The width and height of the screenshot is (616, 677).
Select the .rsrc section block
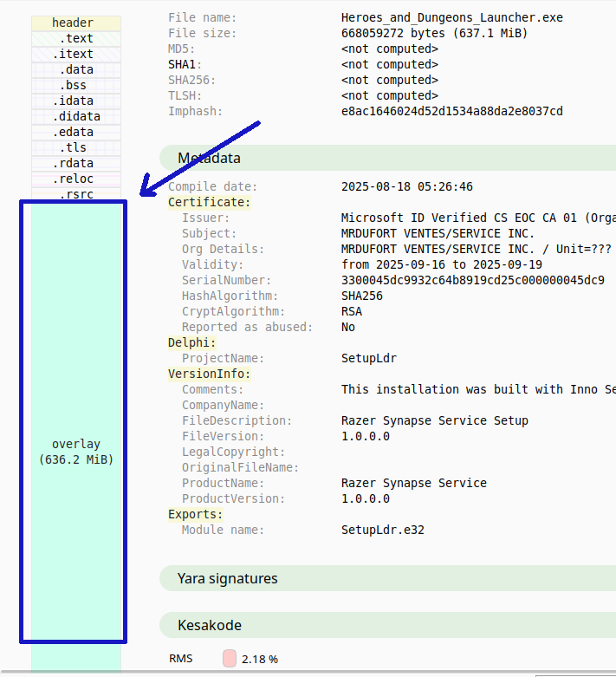click(76, 194)
